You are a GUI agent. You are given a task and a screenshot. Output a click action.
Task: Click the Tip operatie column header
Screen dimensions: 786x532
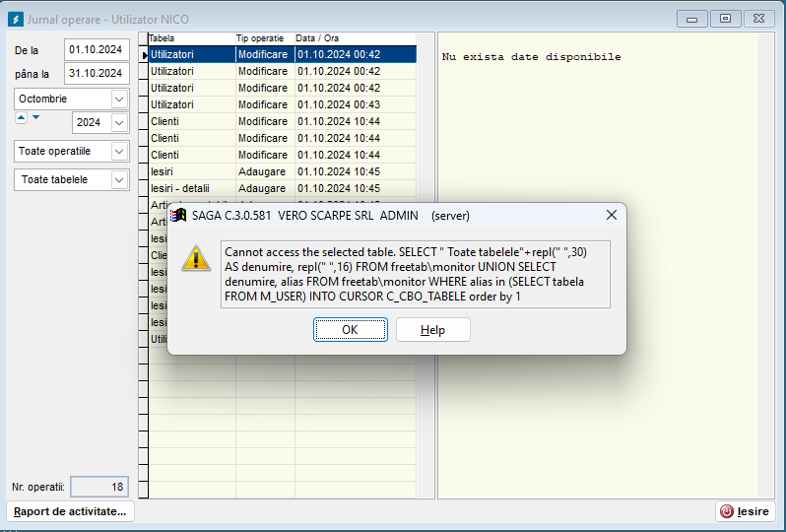265,38
